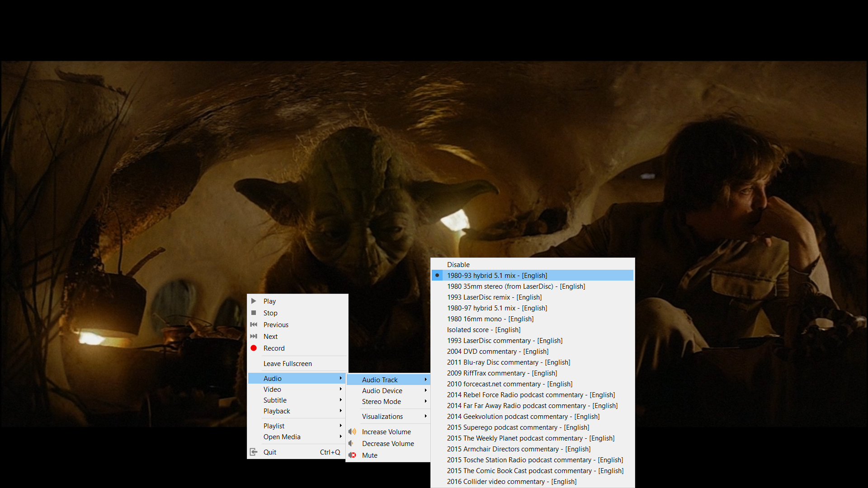Expand the Open Media submenu arrow
Viewport: 868px width, 488px height.
[340, 436]
